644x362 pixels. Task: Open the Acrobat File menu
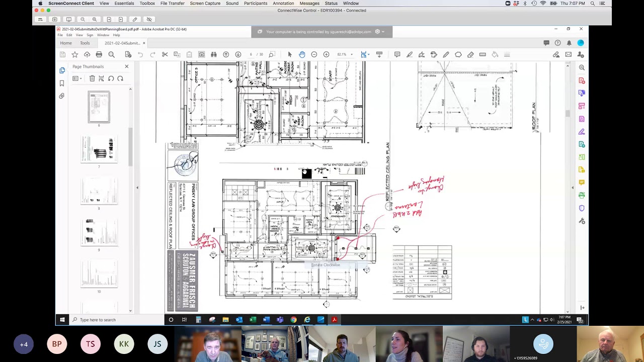coord(60,35)
